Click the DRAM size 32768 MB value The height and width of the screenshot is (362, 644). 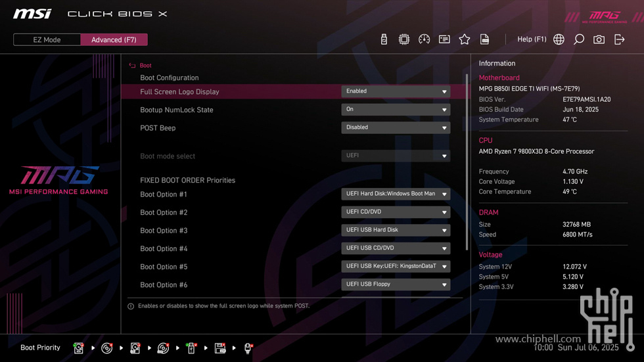pos(577,225)
